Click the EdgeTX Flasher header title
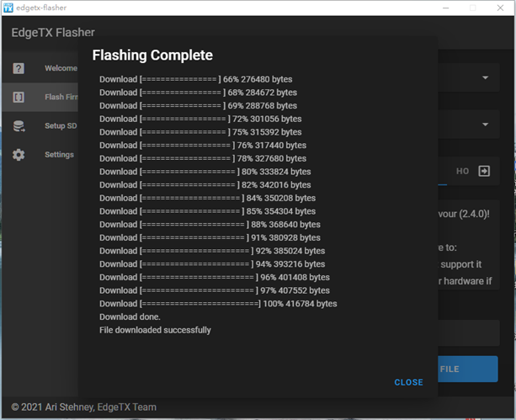 point(53,32)
